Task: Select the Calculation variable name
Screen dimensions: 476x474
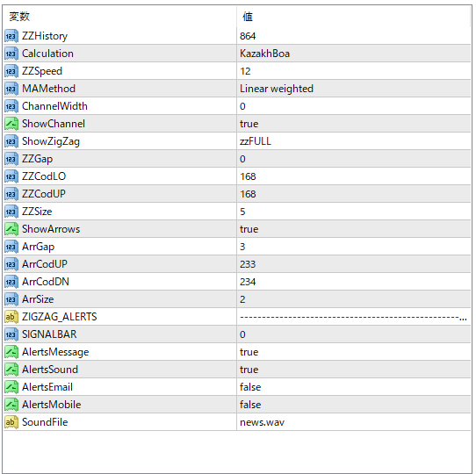Action: (47, 54)
